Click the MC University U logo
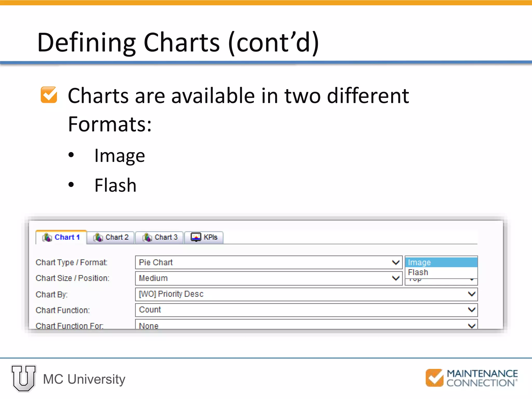The image size is (532, 399). pos(24,378)
